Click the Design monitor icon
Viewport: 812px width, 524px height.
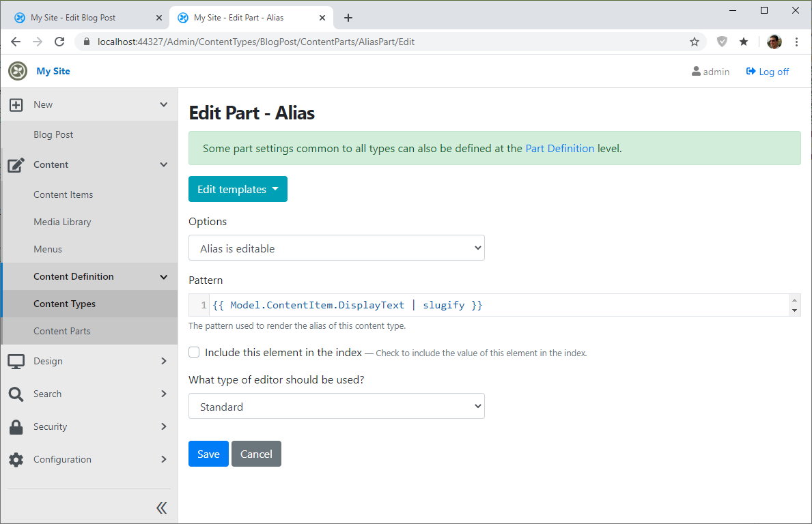tap(16, 362)
